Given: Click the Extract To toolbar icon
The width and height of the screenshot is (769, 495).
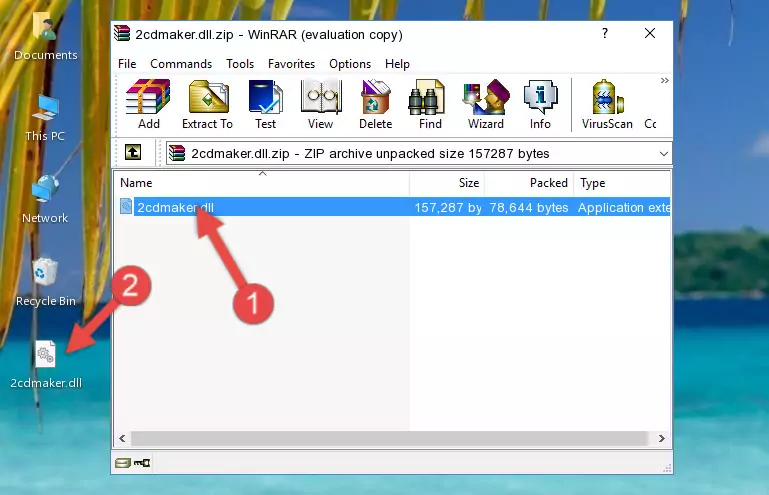Looking at the screenshot, I should [207, 104].
